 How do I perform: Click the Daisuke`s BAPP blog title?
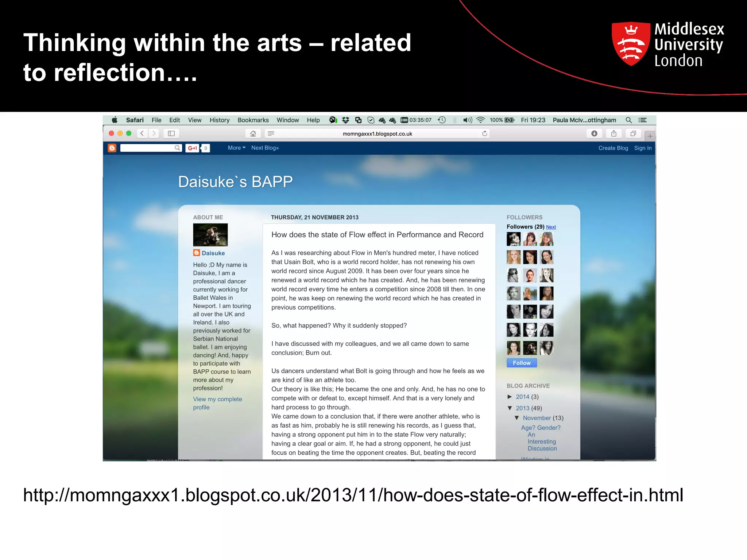[235, 182]
